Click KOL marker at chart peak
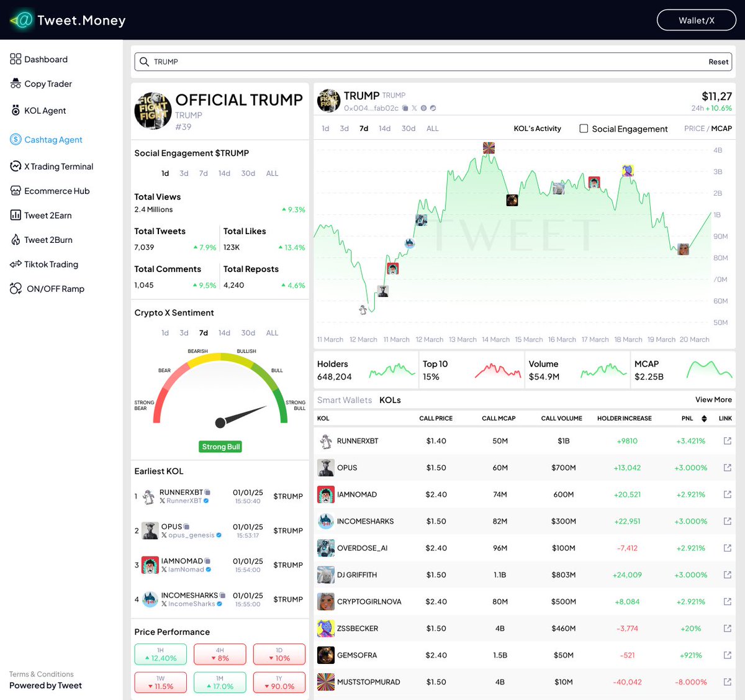The image size is (745, 700). (489, 148)
